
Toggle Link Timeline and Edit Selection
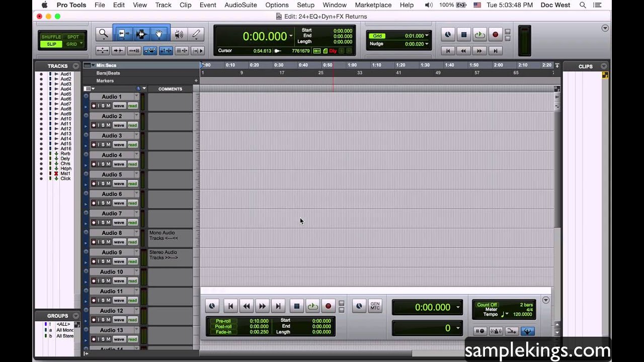tap(166, 50)
